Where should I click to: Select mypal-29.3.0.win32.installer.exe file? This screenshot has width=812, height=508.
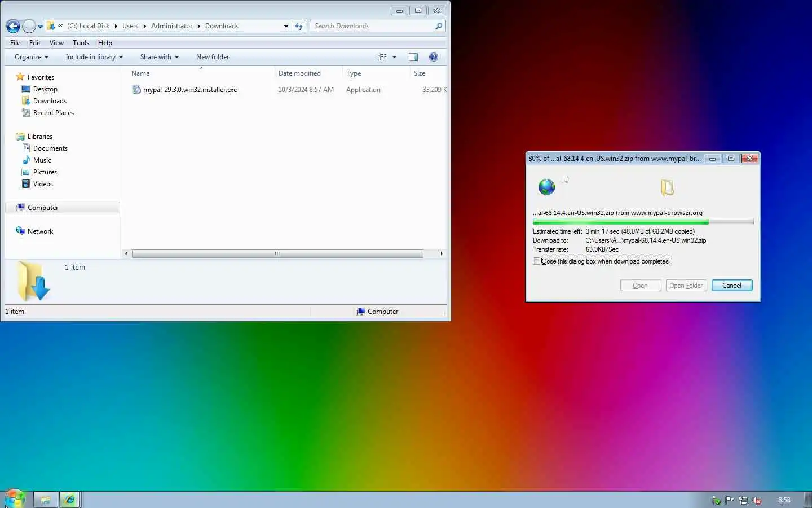point(190,90)
